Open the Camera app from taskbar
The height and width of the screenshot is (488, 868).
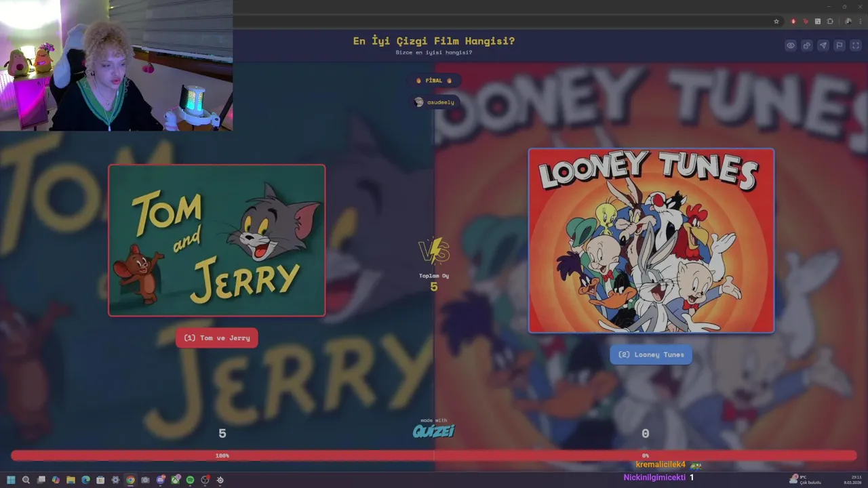[145, 480]
